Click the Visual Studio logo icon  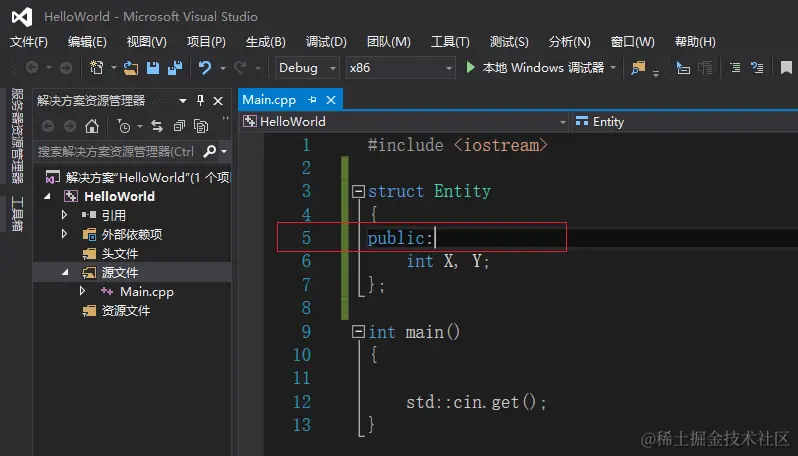22,17
